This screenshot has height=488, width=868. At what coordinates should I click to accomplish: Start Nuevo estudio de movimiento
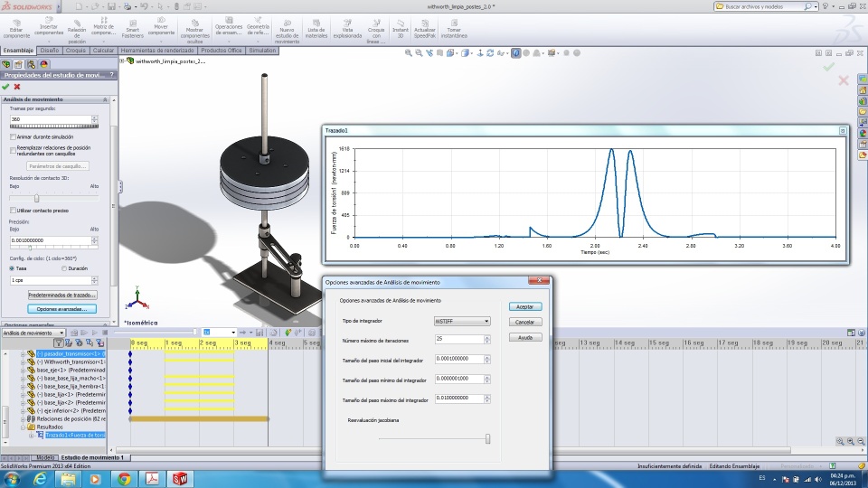(x=287, y=31)
